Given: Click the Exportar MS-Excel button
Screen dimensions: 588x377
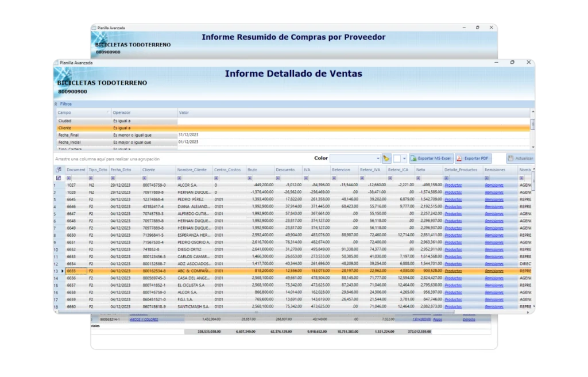Looking at the screenshot, I should point(431,159).
